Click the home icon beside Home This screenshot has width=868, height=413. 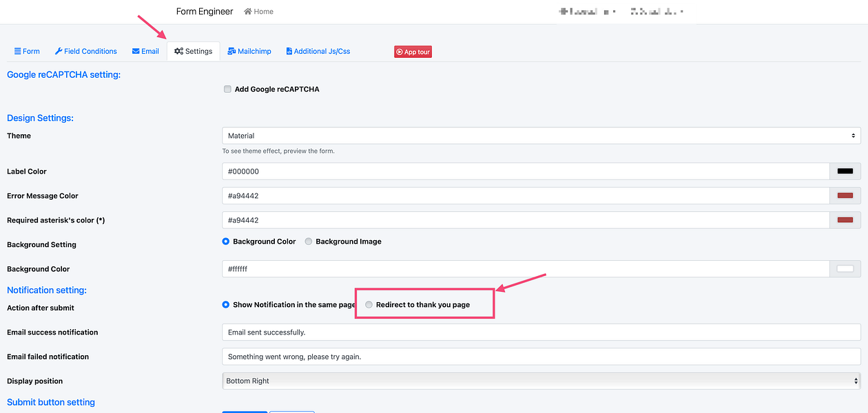tap(248, 12)
